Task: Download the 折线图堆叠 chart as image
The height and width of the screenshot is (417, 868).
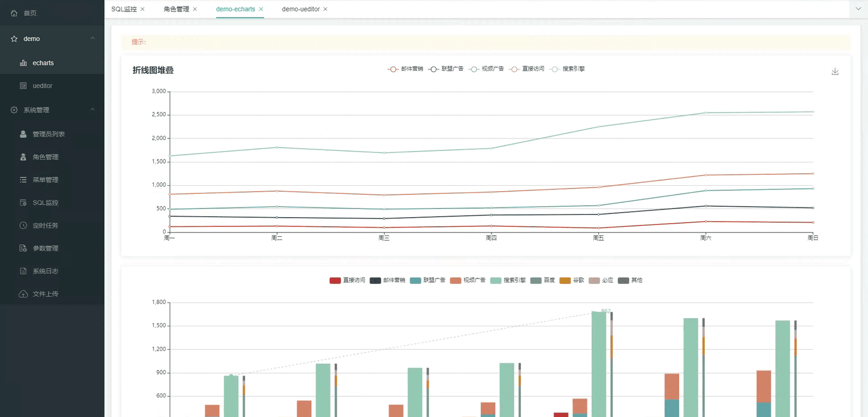Action: [x=835, y=71]
